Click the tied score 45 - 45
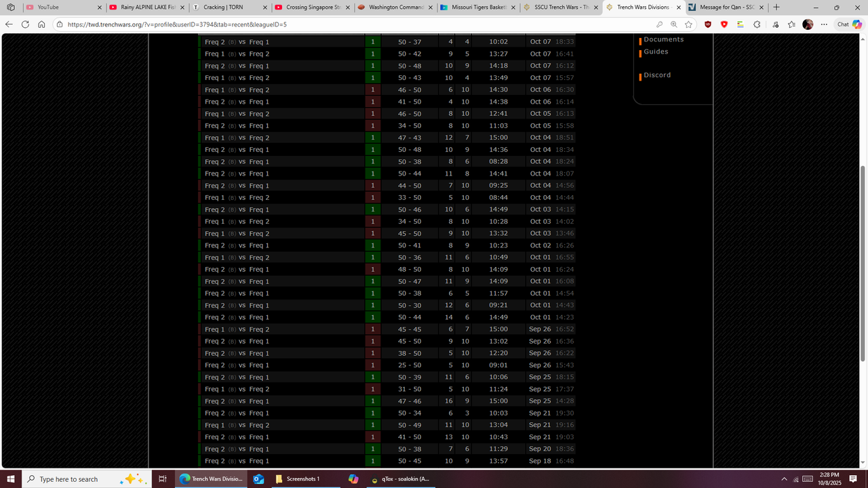Screen dimensions: 868x488 coord(410,329)
